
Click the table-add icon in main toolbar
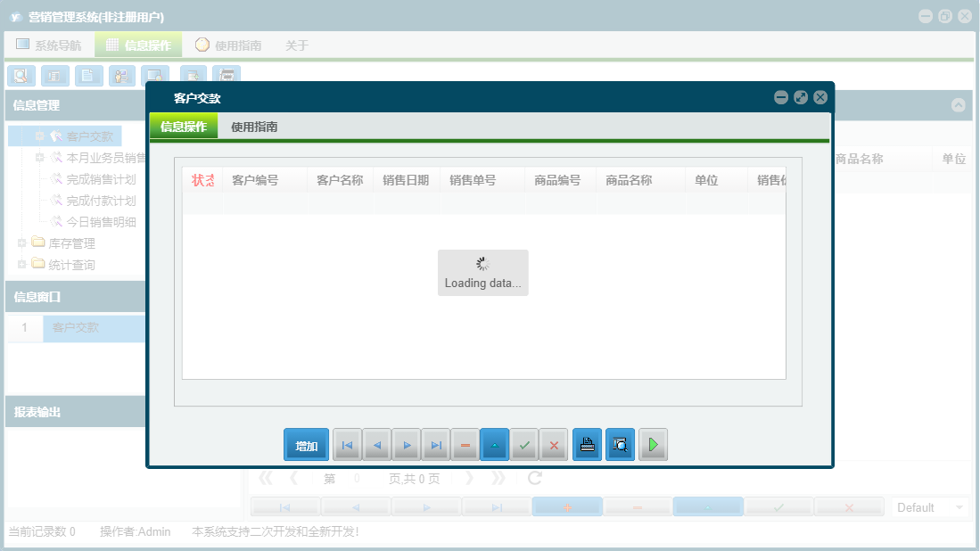[194, 74]
